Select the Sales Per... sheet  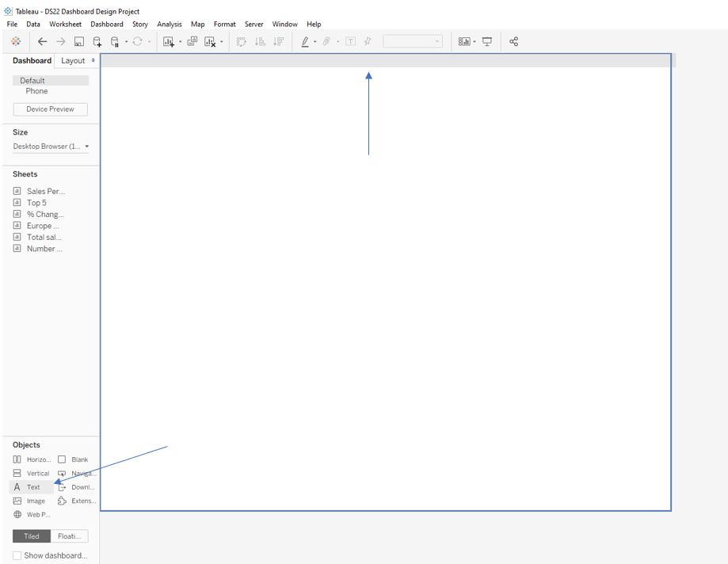point(45,191)
